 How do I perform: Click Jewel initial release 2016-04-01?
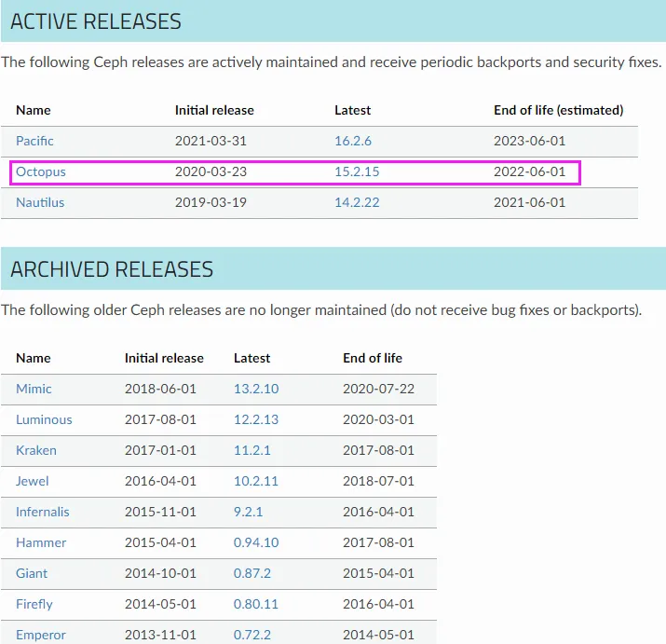[x=160, y=481]
